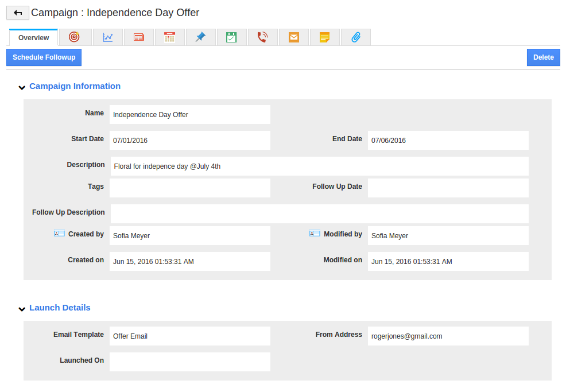
Task: Open the orange email envelope tab
Action: pyautogui.click(x=294, y=37)
